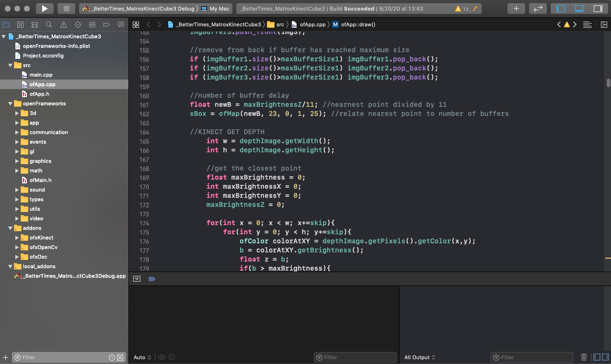Go back in editor history

[148, 24]
